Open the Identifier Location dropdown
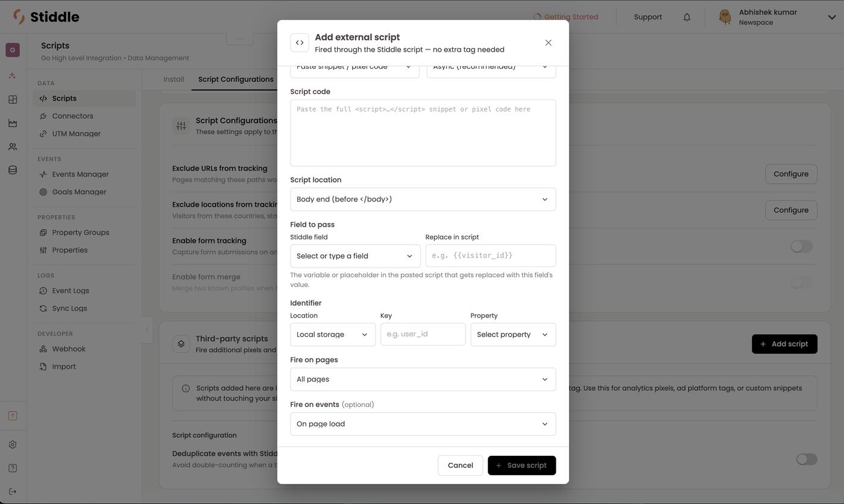The width and height of the screenshot is (844, 504). pyautogui.click(x=333, y=335)
